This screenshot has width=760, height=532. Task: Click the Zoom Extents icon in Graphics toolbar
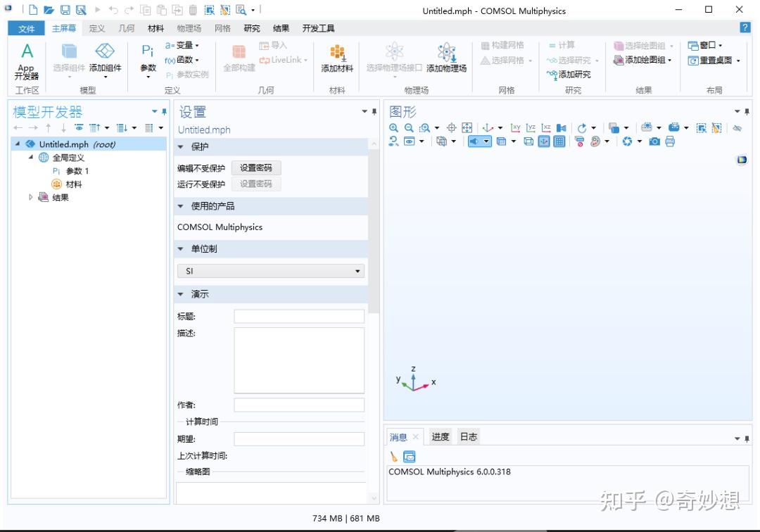click(x=467, y=127)
